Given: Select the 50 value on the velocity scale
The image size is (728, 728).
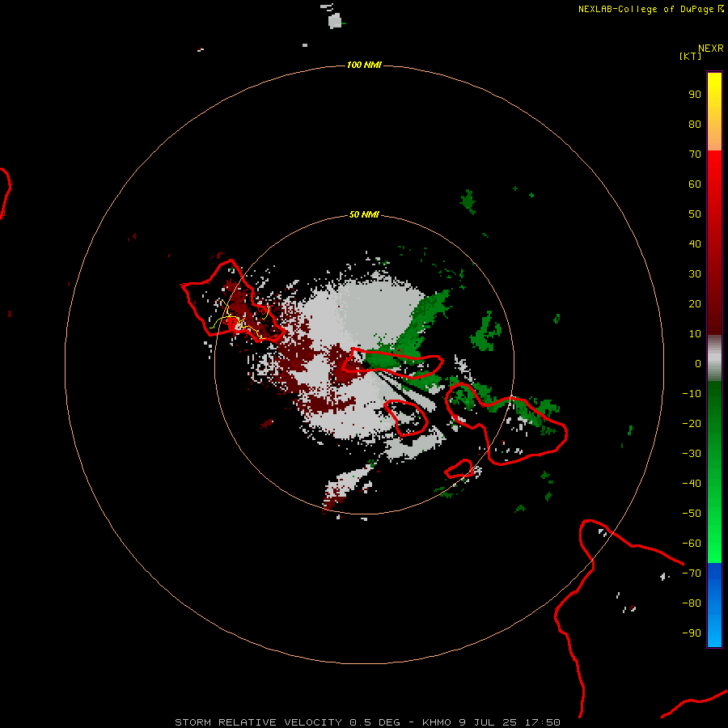Looking at the screenshot, I should (695, 214).
